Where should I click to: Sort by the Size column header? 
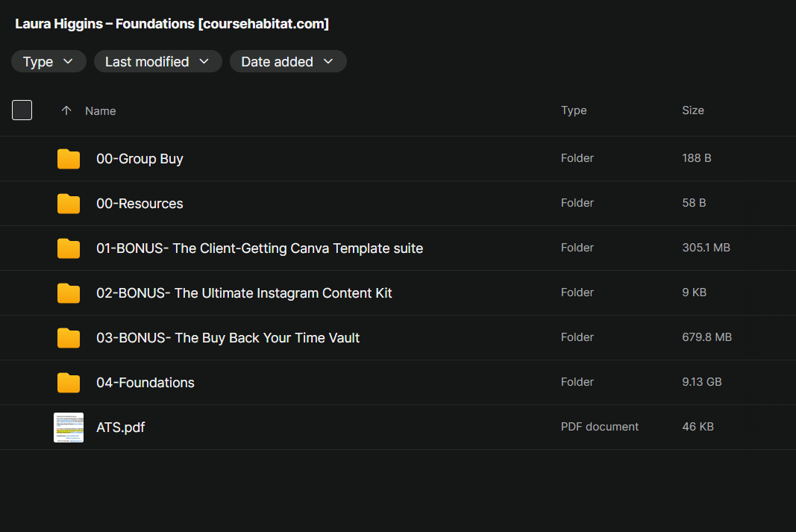(693, 110)
